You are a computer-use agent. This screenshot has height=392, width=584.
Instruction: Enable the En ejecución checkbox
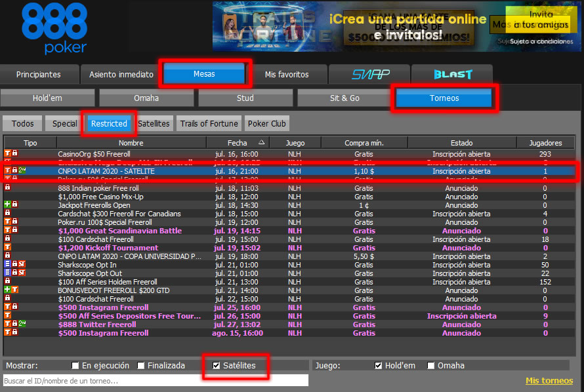pos(75,366)
